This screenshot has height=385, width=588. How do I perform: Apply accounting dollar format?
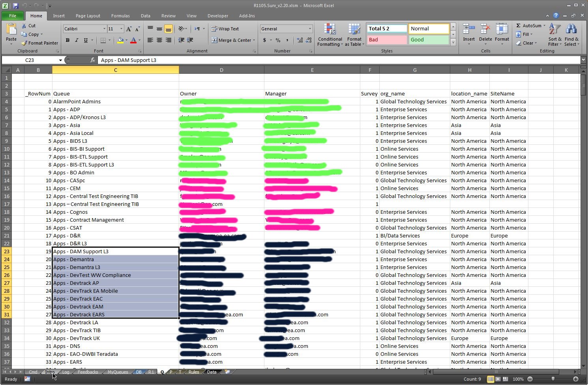tap(264, 40)
